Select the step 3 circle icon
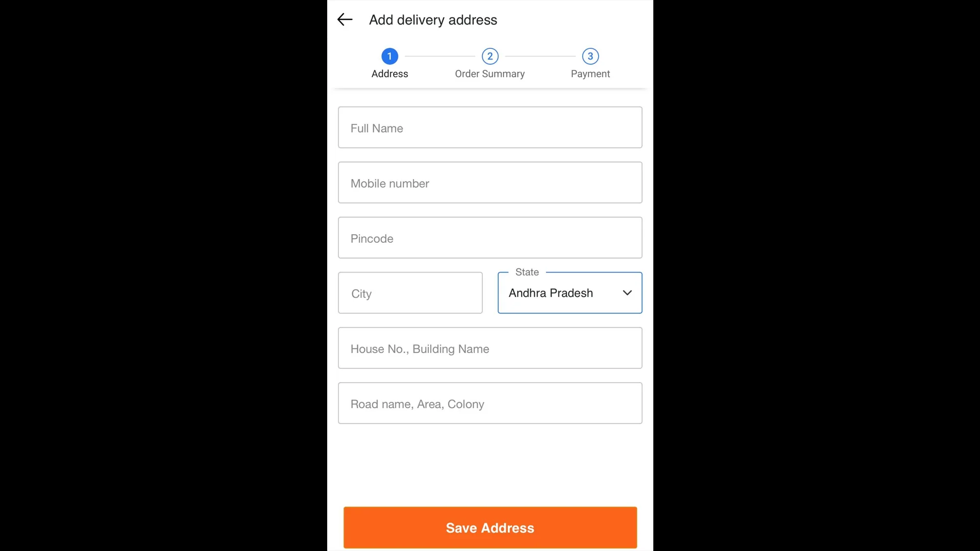The image size is (980, 551). click(x=591, y=56)
